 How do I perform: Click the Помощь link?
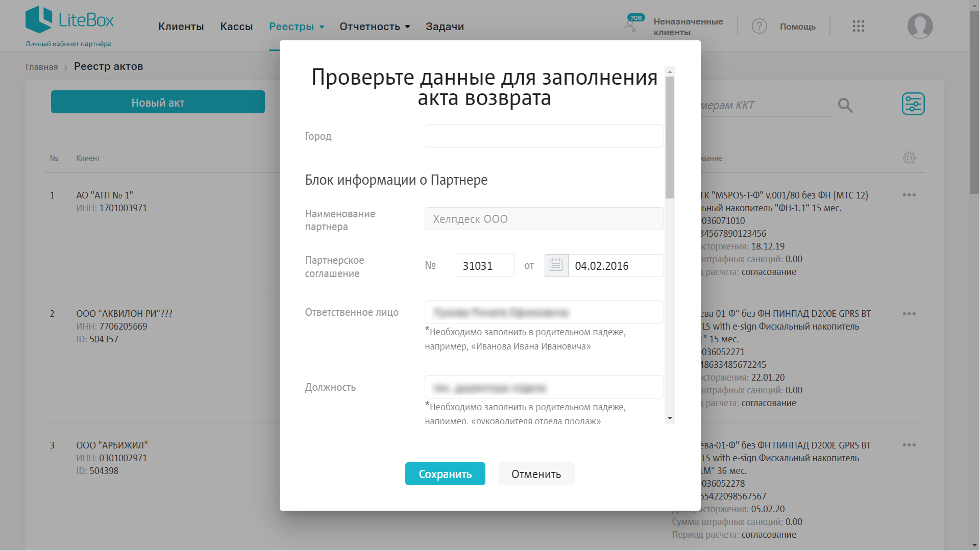[798, 27]
